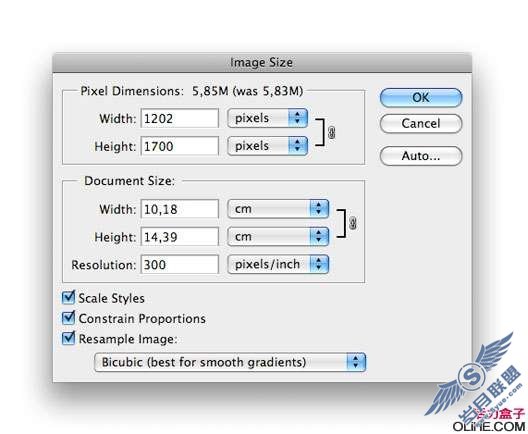Open the Bicubic resampling method dropdown

point(230,362)
